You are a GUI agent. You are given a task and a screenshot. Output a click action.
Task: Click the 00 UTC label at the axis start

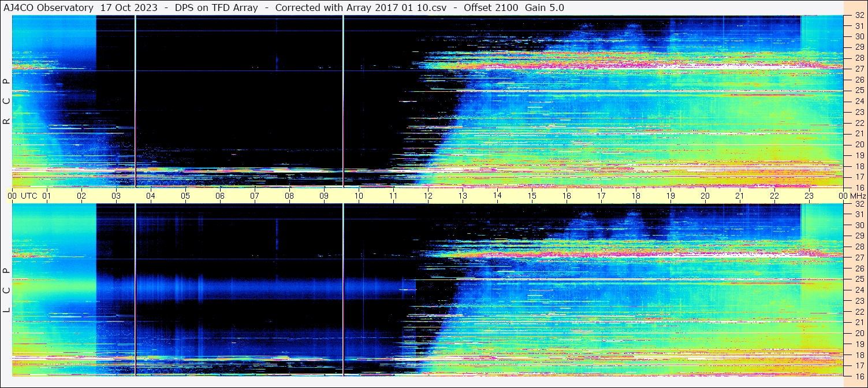(x=24, y=196)
